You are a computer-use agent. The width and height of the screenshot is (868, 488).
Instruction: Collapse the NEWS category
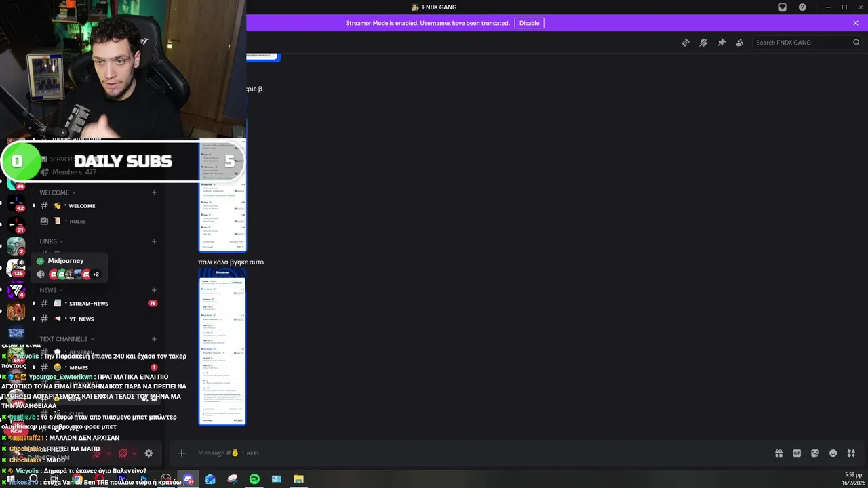[51, 290]
